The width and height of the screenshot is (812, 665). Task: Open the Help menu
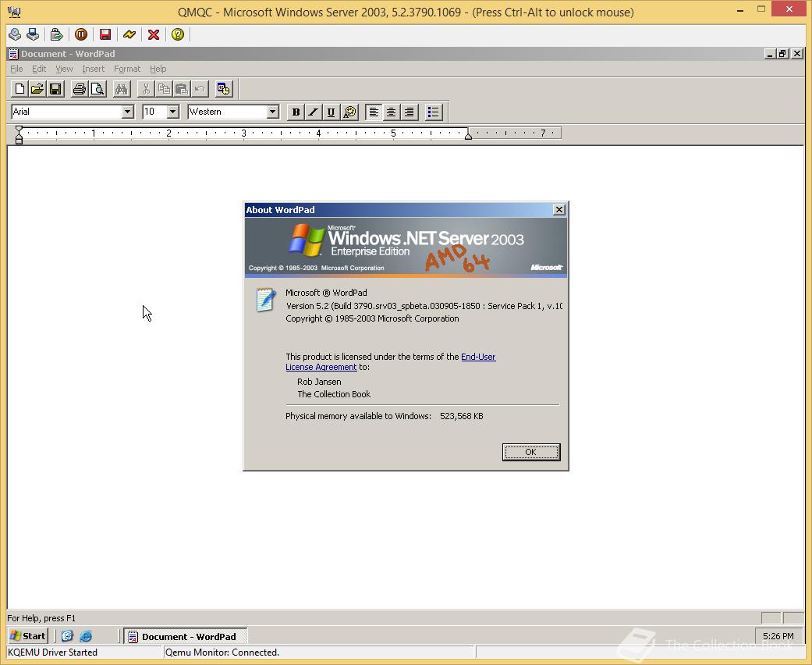[158, 69]
